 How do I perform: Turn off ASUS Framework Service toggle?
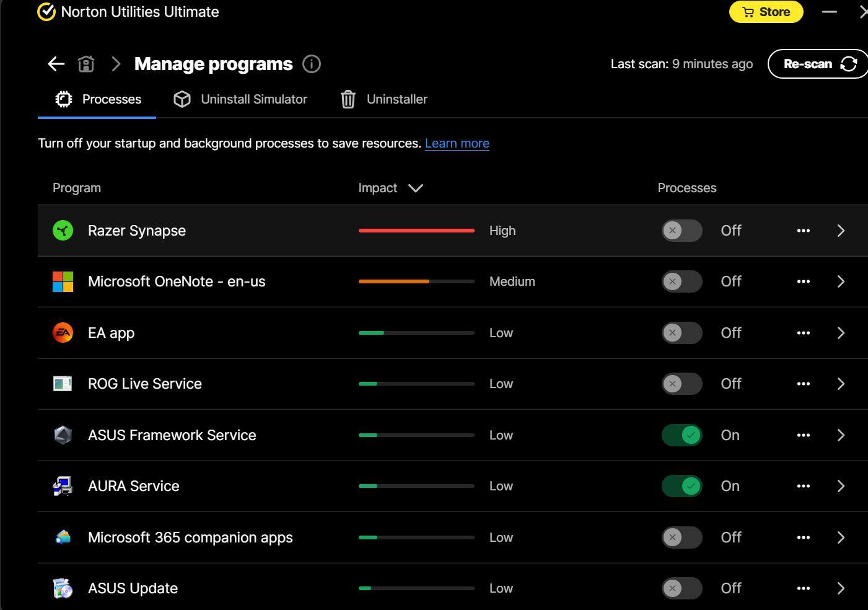coord(682,435)
